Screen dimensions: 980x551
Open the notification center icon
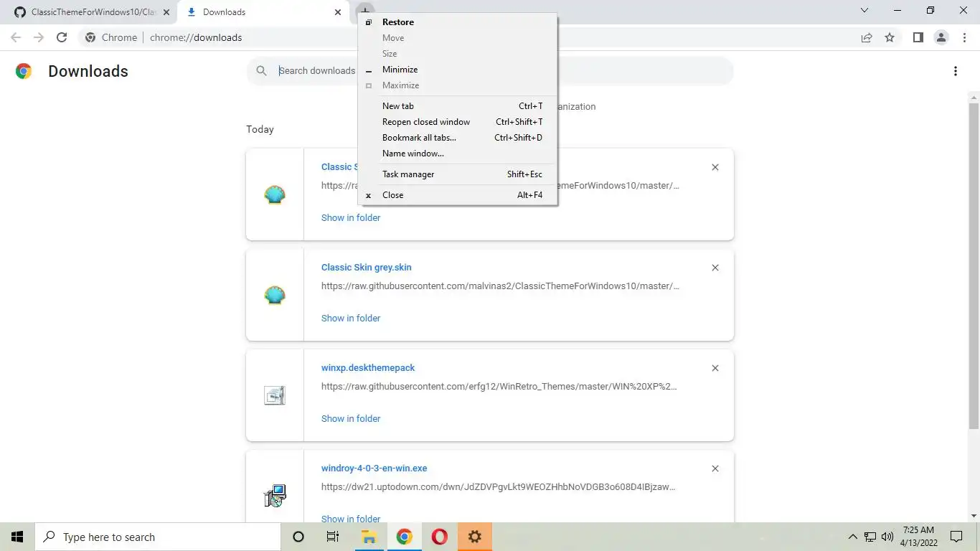click(x=956, y=537)
